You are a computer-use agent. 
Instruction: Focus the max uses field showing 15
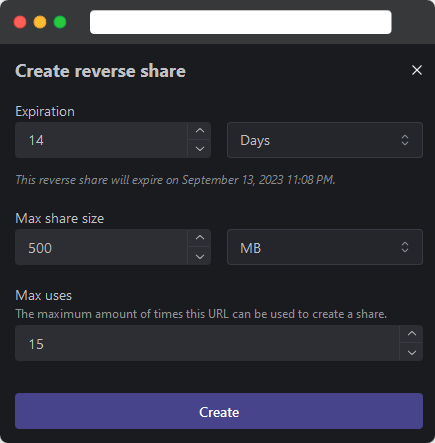(207, 343)
